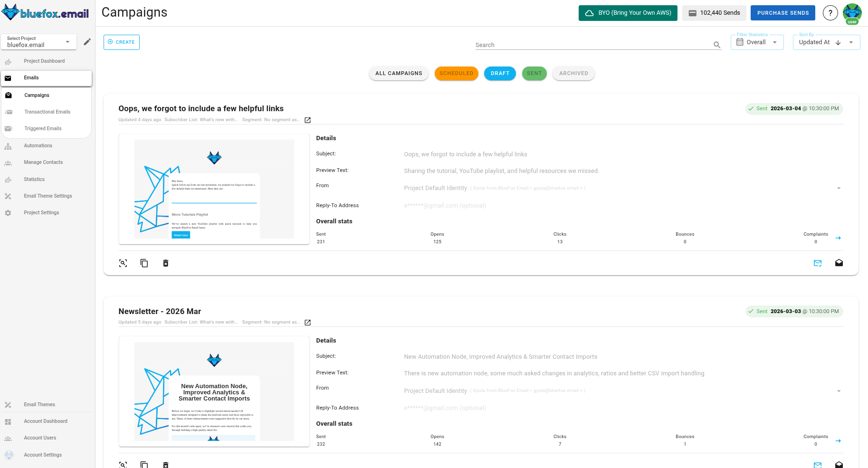
Task: Open Transactional Emails from the sidebar
Action: tap(47, 112)
